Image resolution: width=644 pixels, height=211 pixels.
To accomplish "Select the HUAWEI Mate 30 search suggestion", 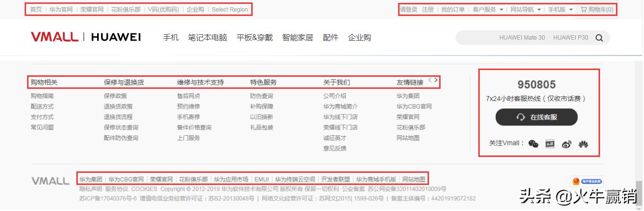I will point(522,38).
